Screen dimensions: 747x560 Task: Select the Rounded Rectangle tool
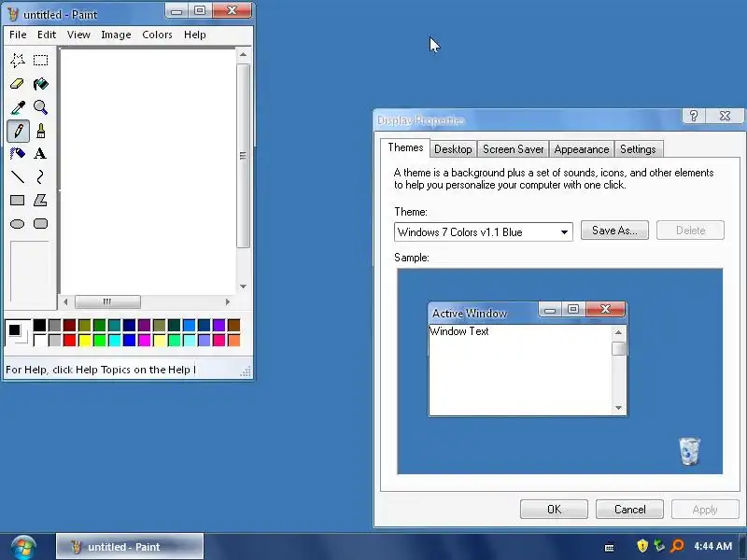pyautogui.click(x=40, y=223)
